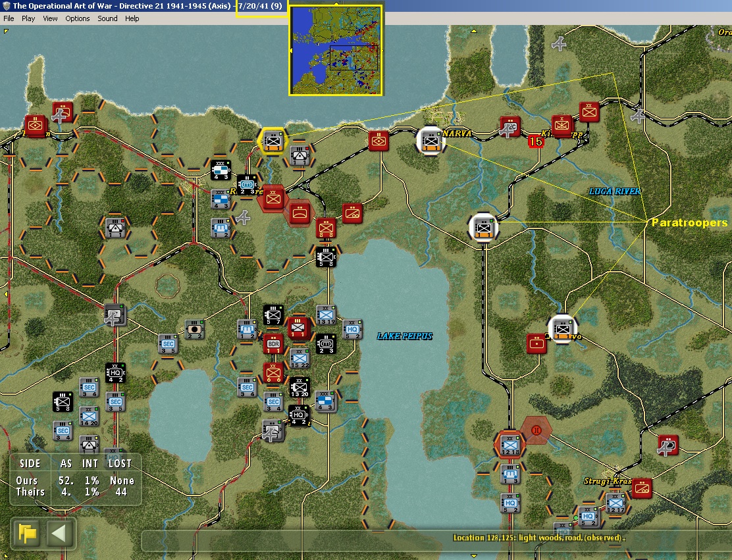Select the paratrooper unit at NARVA
732x560 pixels.
click(x=431, y=140)
